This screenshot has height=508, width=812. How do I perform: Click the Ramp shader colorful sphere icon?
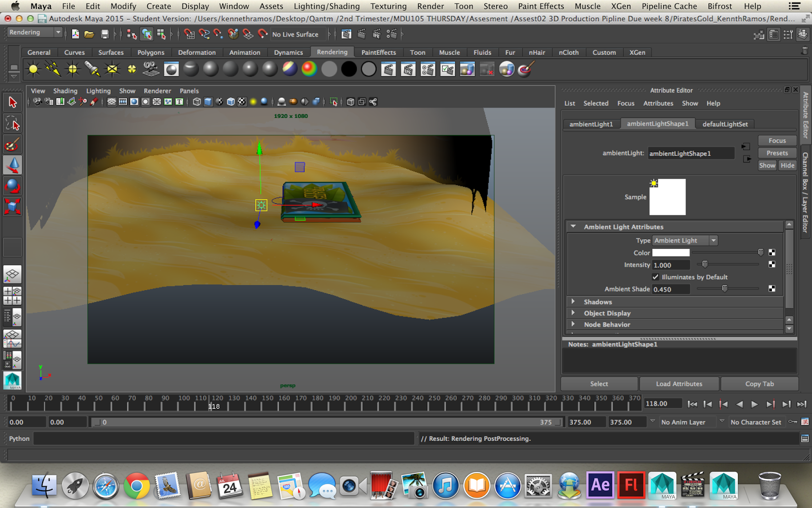click(309, 69)
